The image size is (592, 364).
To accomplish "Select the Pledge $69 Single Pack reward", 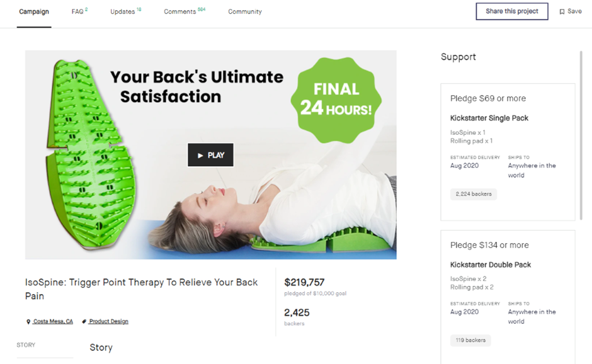I will click(x=508, y=152).
